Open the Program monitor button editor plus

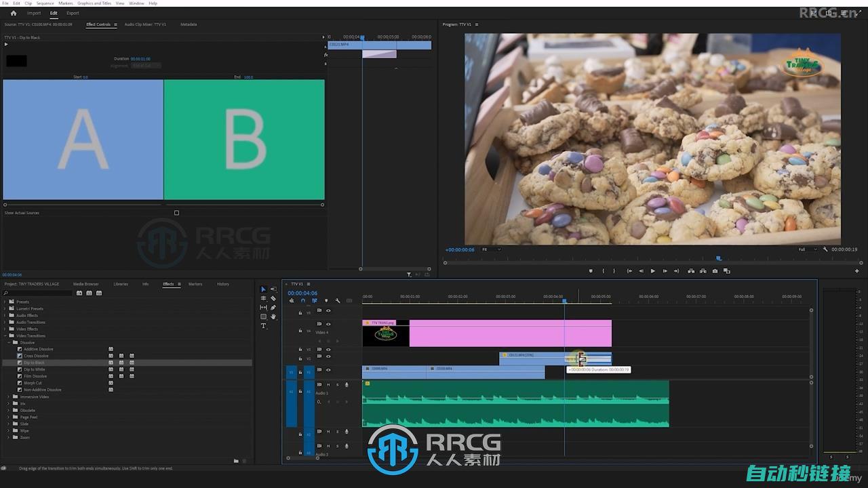(x=857, y=271)
